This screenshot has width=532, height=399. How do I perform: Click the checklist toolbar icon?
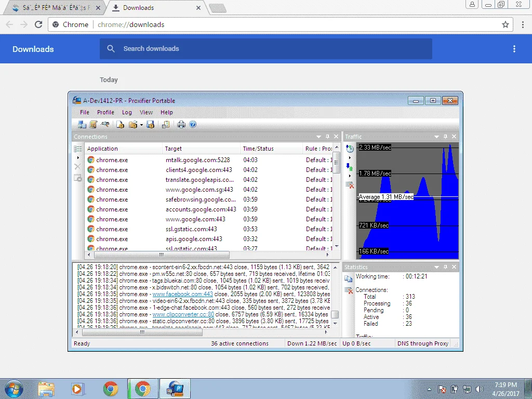[x=166, y=125]
